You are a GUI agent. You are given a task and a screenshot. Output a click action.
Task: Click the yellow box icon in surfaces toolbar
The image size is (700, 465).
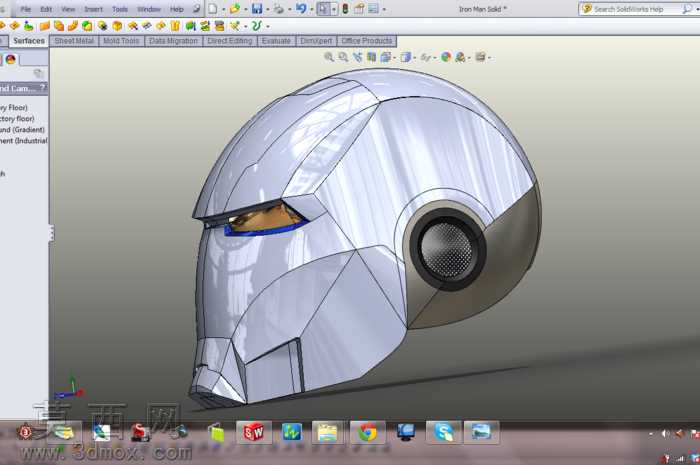(x=117, y=26)
